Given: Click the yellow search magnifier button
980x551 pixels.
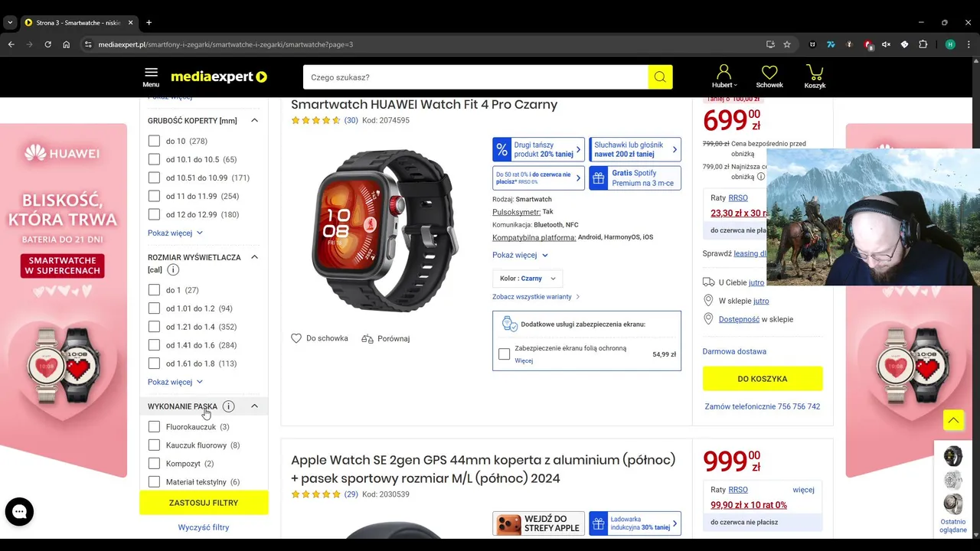Looking at the screenshot, I should point(660,77).
